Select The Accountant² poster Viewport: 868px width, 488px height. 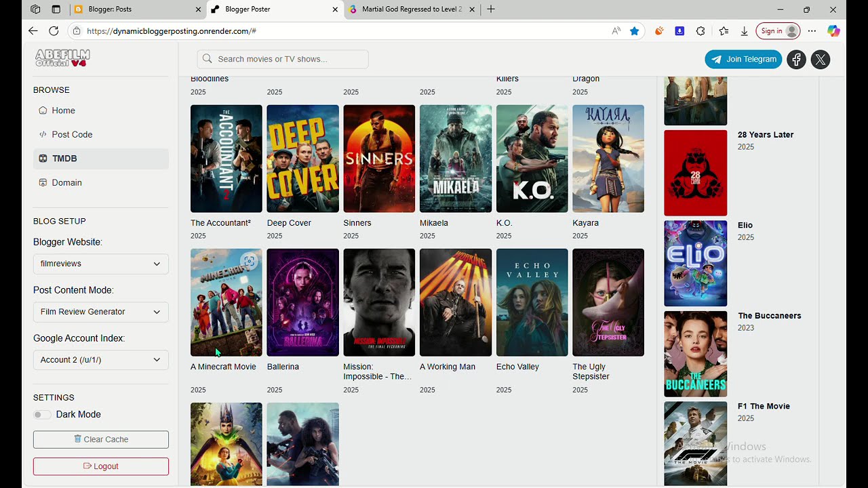(226, 159)
